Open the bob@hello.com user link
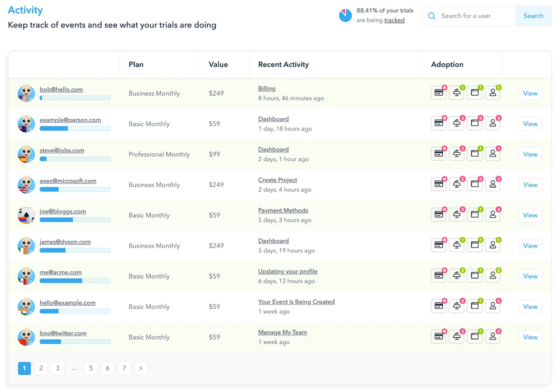This screenshot has height=392, width=558. click(61, 89)
